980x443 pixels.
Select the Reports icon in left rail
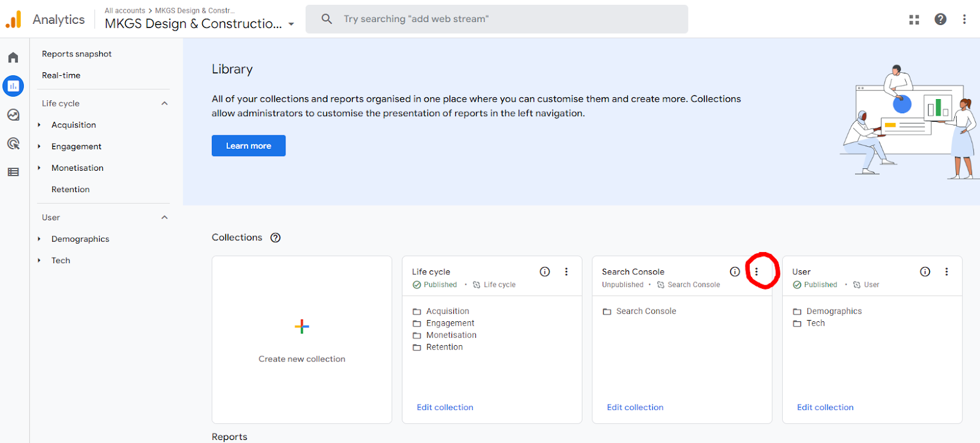pos(13,86)
